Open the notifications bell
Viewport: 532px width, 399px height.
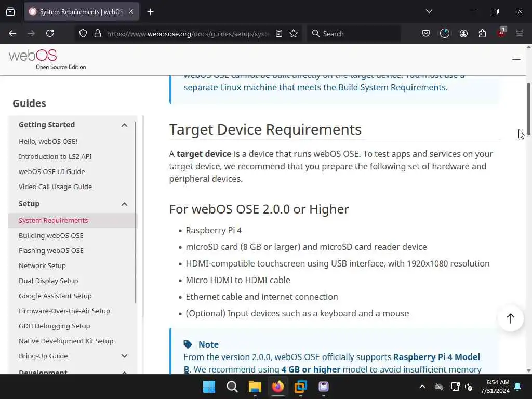tap(518, 387)
